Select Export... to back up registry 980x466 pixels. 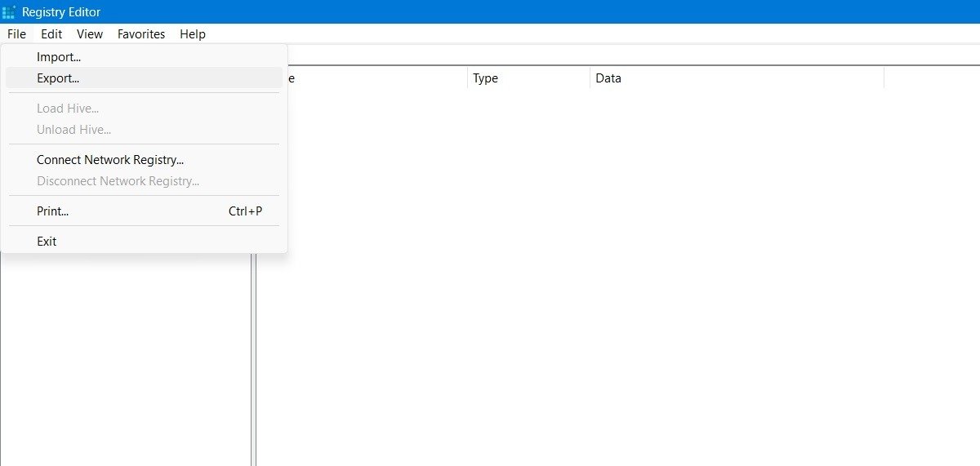58,78
